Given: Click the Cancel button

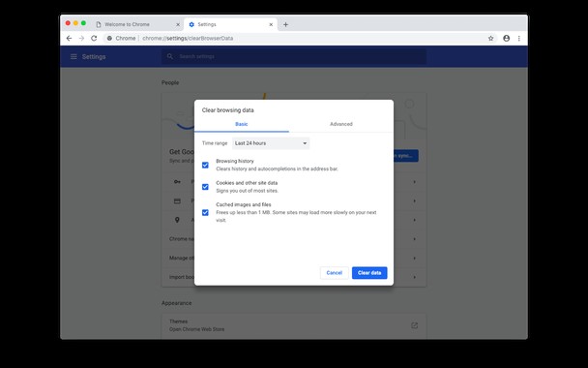Looking at the screenshot, I should click(334, 273).
